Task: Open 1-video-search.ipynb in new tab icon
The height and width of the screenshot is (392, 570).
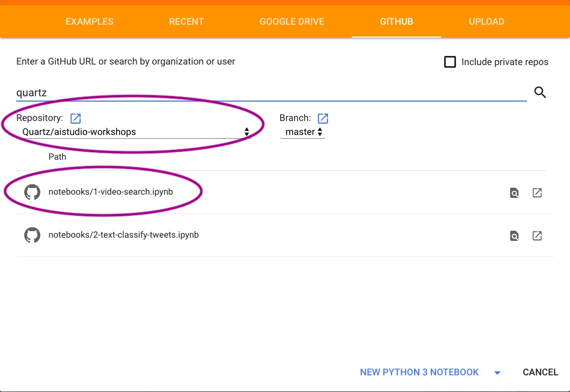Action: [537, 193]
